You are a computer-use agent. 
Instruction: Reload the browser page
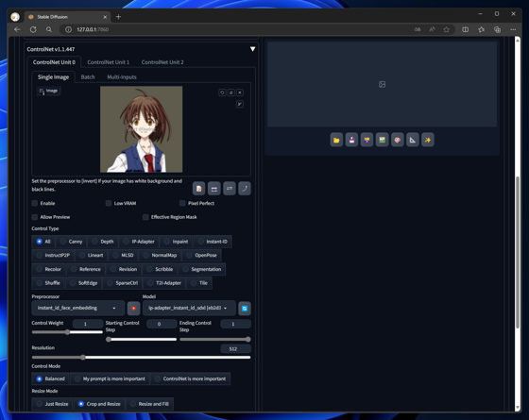33,29
